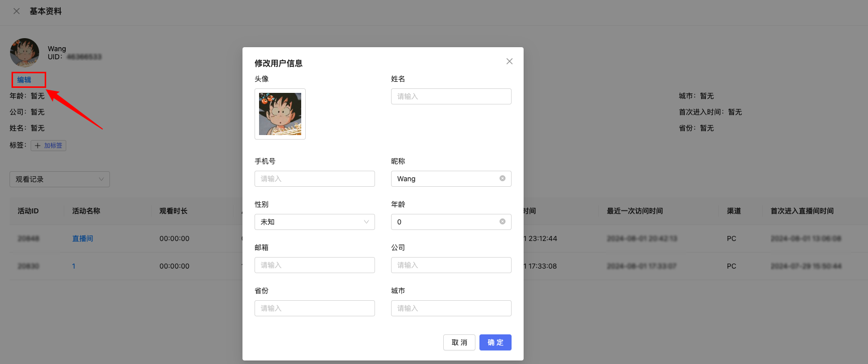Clear the 年龄 field with its clear icon

(x=502, y=221)
